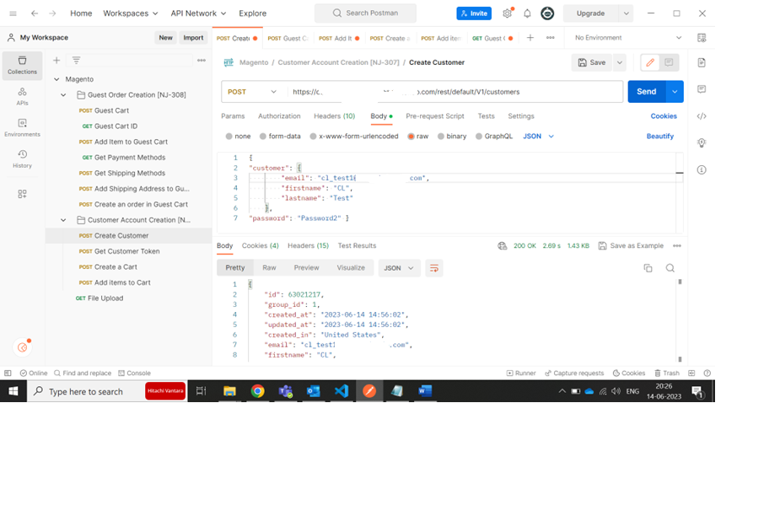
Task: Open Visual Studio Code from the taskbar
Action: (341, 391)
